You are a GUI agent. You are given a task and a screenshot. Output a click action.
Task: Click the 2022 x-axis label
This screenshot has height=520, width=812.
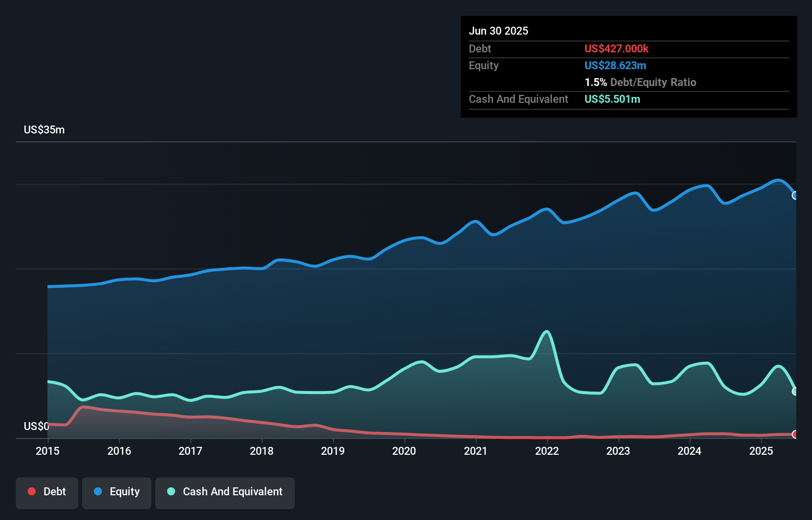pyautogui.click(x=547, y=451)
